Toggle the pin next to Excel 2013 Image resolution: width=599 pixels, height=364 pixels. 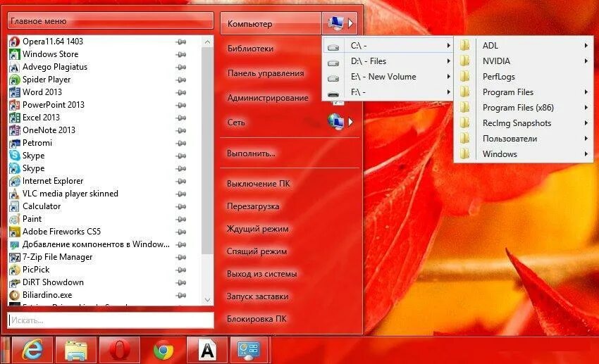pos(181,118)
